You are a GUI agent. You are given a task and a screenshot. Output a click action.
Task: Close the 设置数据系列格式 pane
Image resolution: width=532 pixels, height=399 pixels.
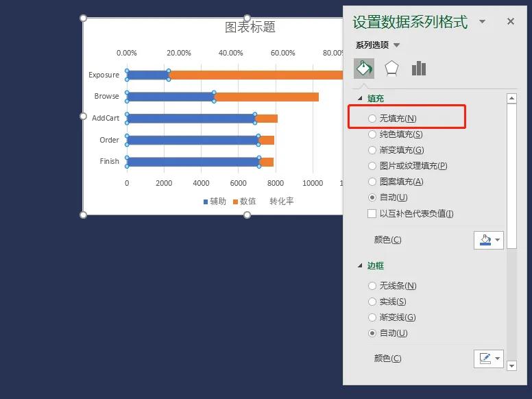coord(510,22)
